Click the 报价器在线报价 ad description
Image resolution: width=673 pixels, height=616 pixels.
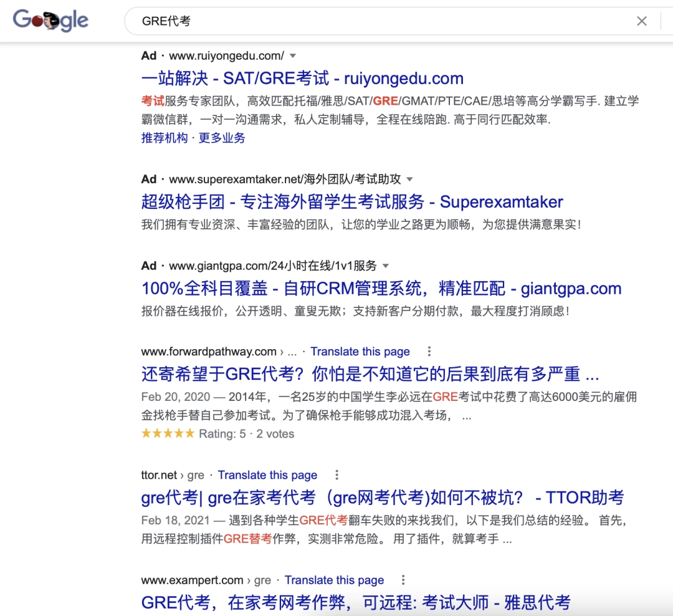(x=355, y=312)
